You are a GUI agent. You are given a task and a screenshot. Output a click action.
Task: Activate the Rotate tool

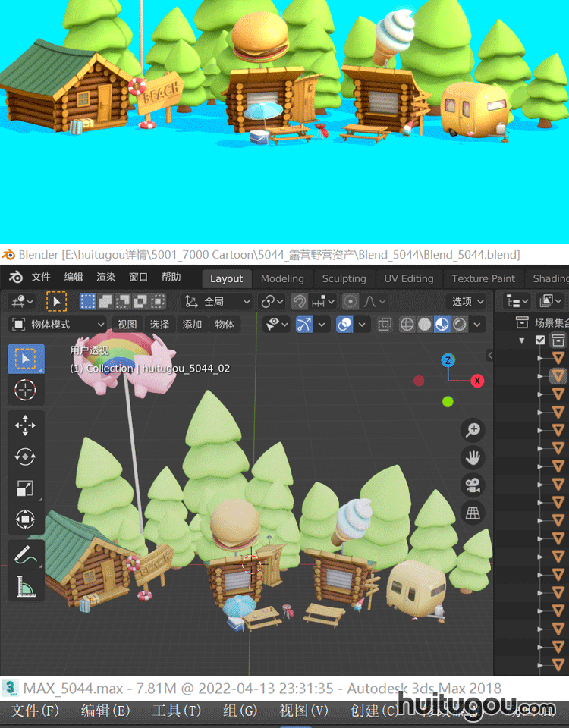26,457
